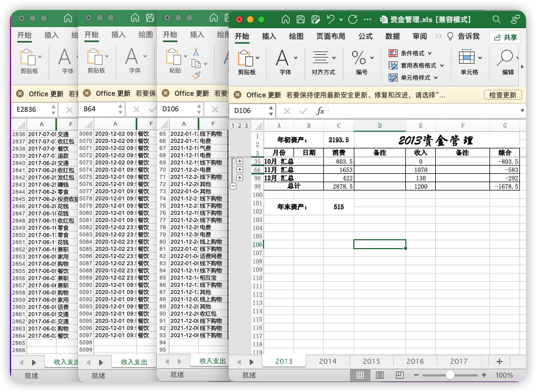
Task: Dismiss the Office 更新 notification bar
Action: pyautogui.click(x=238, y=95)
